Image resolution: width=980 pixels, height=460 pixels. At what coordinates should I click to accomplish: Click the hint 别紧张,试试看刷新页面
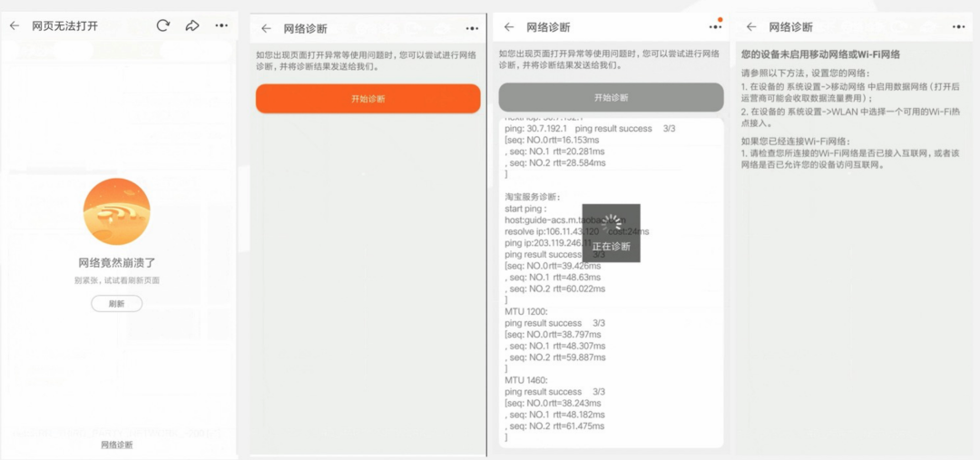coord(117,280)
